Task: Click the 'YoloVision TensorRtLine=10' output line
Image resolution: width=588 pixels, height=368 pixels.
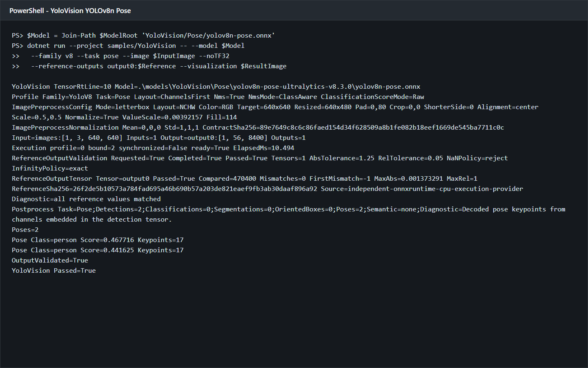Action: (216, 87)
